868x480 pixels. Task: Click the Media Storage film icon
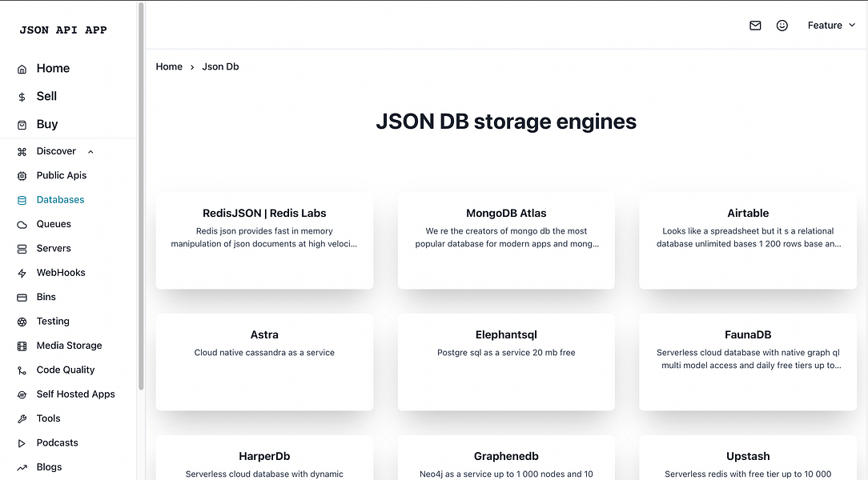[22, 346]
